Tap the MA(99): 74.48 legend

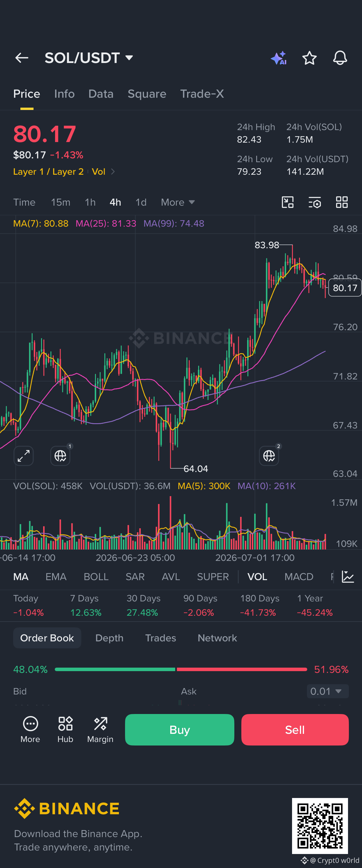[174, 223]
